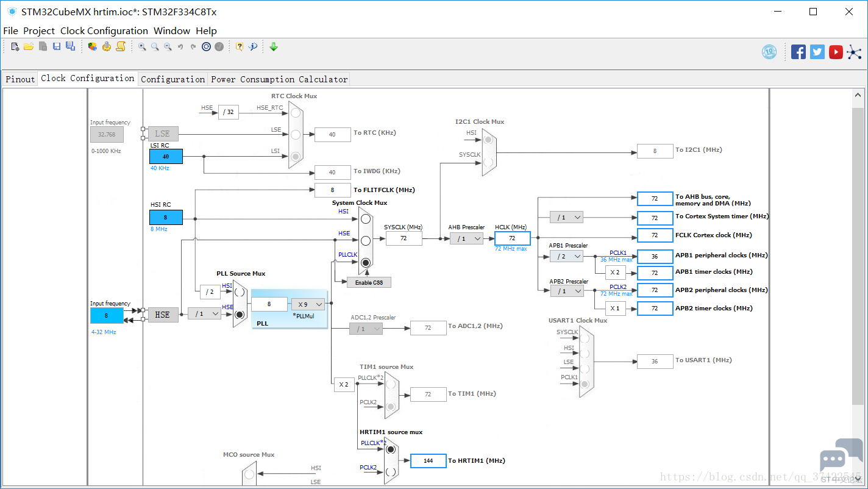Open the YouTube icon link

(x=836, y=52)
